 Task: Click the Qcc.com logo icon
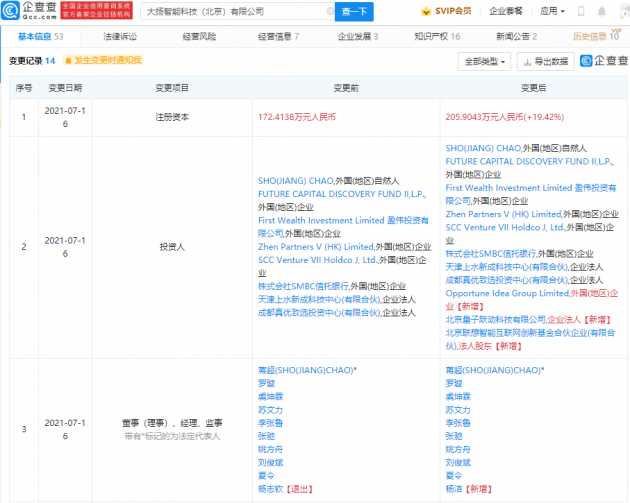pyautogui.click(x=10, y=10)
